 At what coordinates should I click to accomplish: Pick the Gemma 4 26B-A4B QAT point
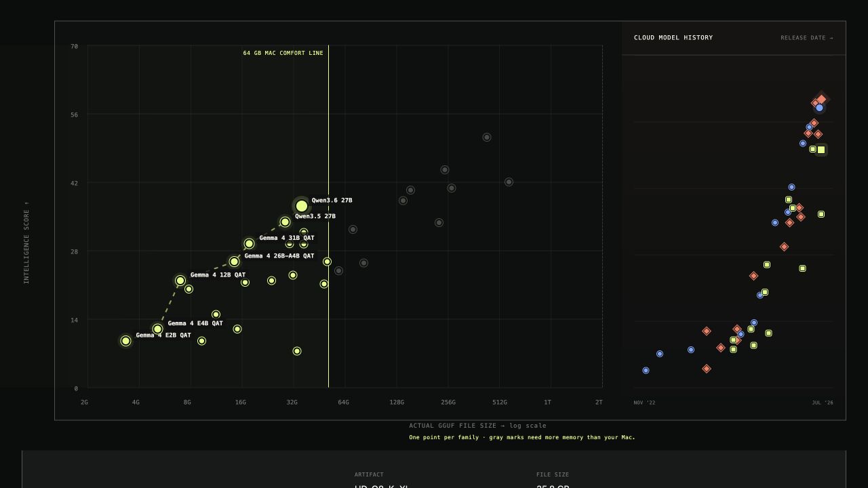[235, 262]
